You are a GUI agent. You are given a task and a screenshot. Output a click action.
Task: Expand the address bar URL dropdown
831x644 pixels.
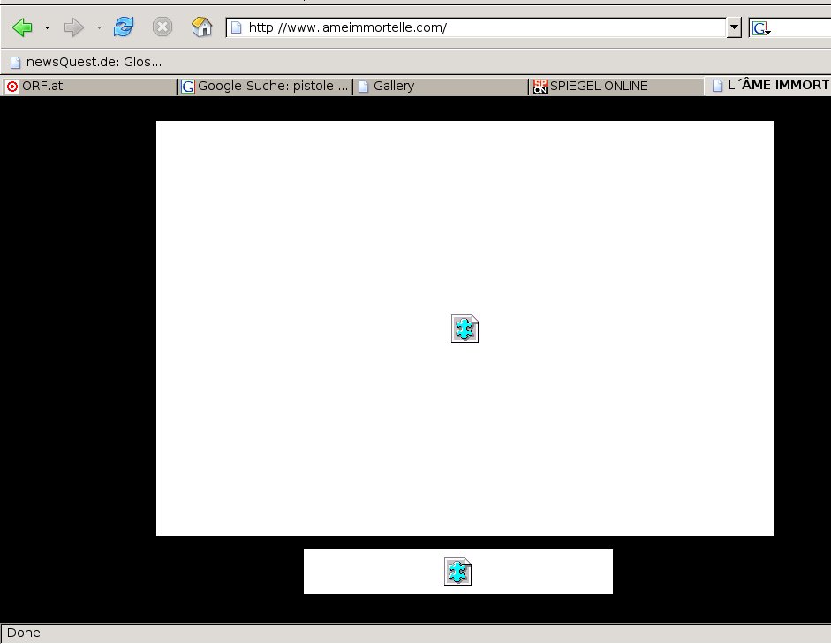click(734, 27)
